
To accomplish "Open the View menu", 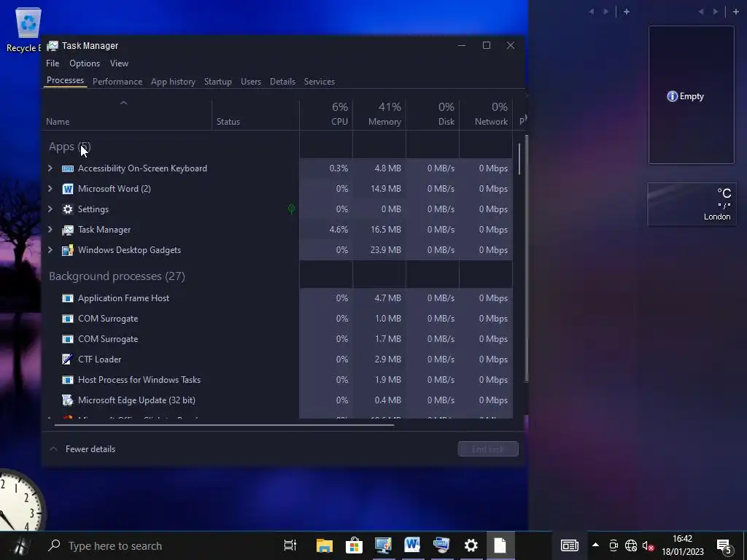I will coord(119,63).
